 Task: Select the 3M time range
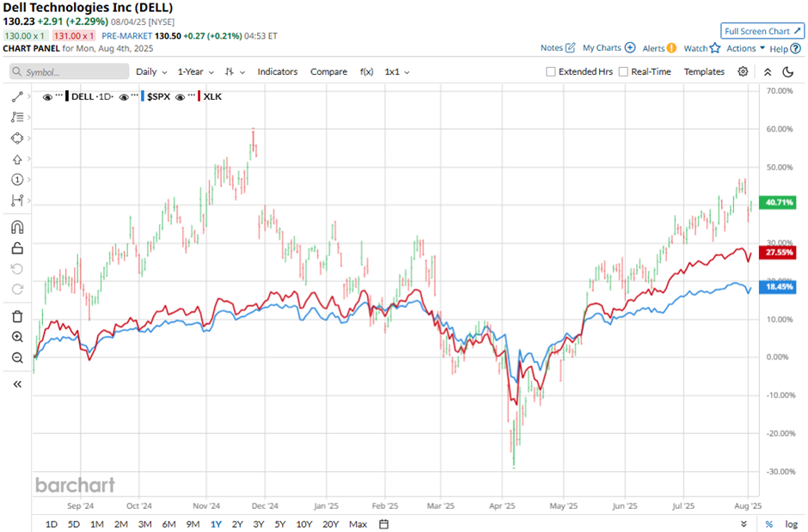pos(144,524)
